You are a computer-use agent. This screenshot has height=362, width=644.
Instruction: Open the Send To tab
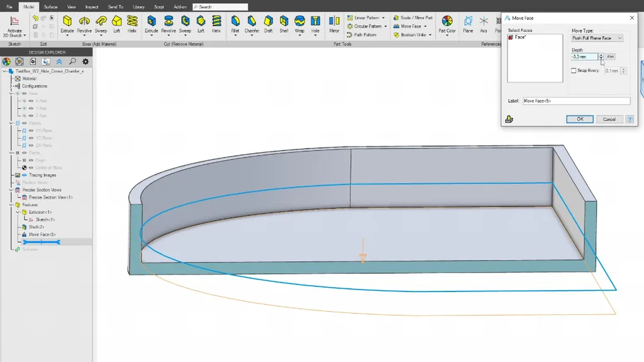click(116, 7)
